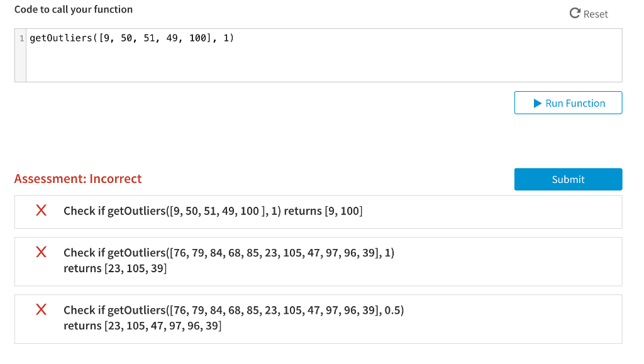Click the Reset text link

[596, 14]
